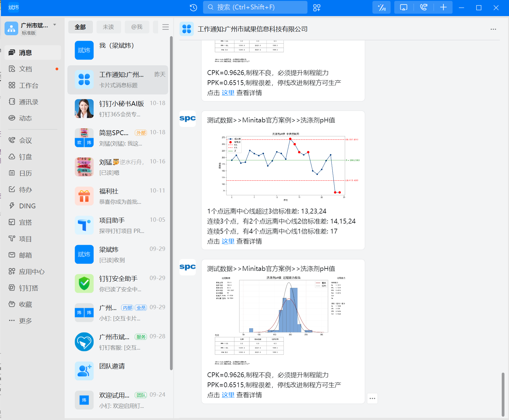Select the 全部 conversations tab
This screenshot has width=509, height=420.
[80, 27]
